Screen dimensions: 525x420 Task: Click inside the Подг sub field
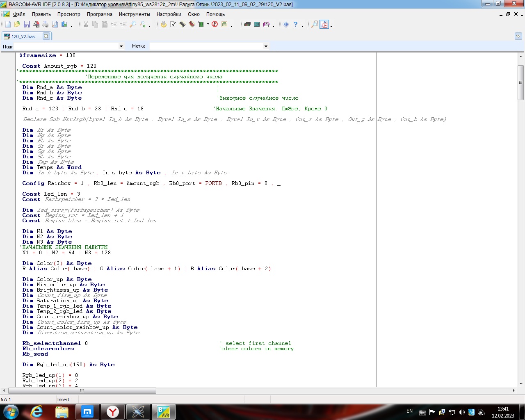click(x=66, y=46)
